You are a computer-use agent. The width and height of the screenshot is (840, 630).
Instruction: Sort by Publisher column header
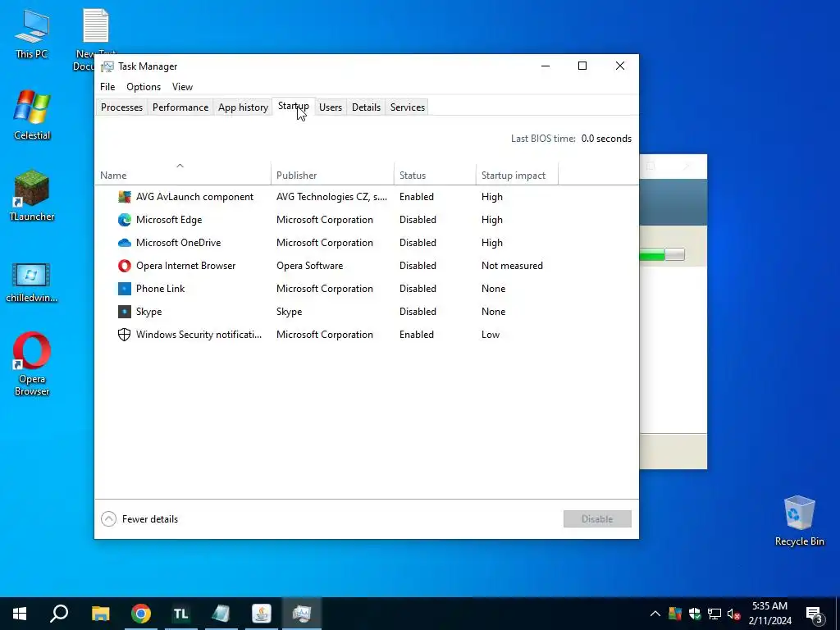[332, 176]
